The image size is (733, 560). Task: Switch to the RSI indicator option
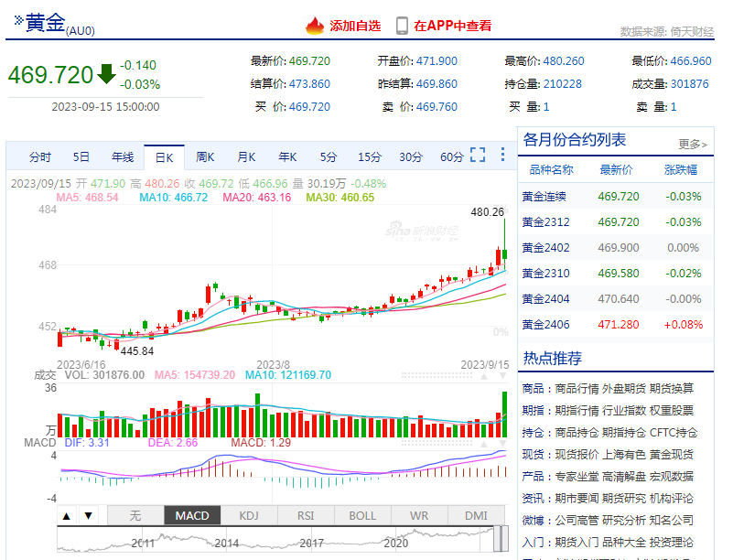click(x=305, y=515)
